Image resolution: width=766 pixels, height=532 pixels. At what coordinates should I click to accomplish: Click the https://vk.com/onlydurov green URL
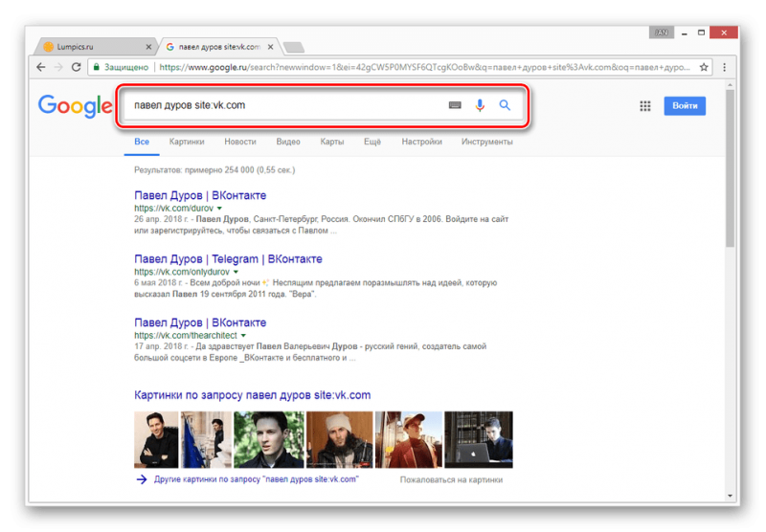pyautogui.click(x=182, y=272)
